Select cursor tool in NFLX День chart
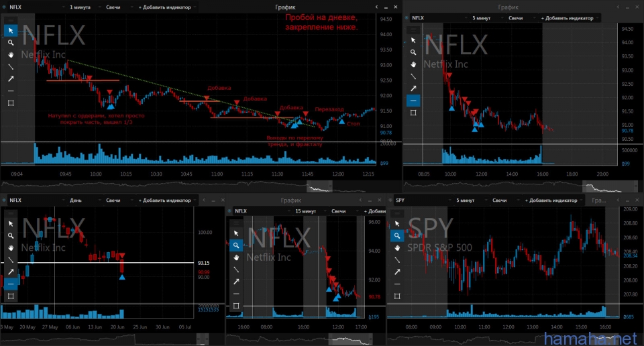 pyautogui.click(x=11, y=224)
